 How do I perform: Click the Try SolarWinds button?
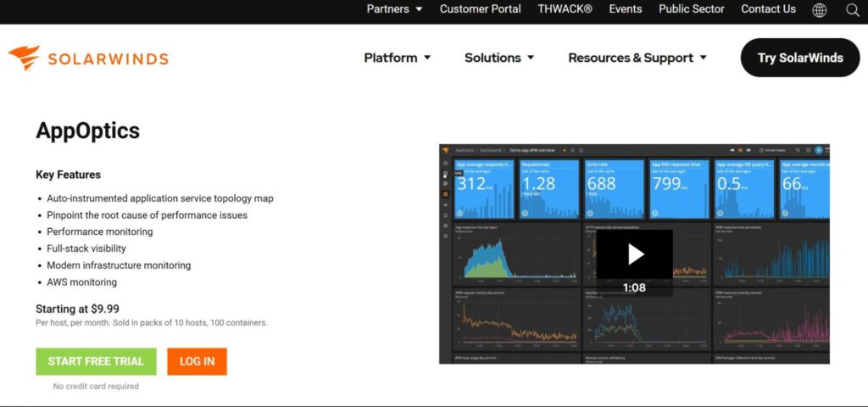800,58
